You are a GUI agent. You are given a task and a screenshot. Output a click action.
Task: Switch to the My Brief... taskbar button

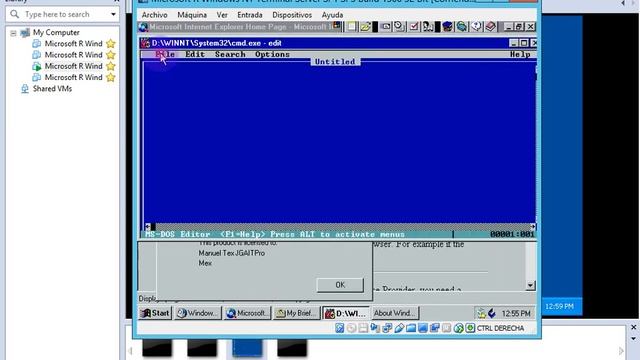coord(296,313)
